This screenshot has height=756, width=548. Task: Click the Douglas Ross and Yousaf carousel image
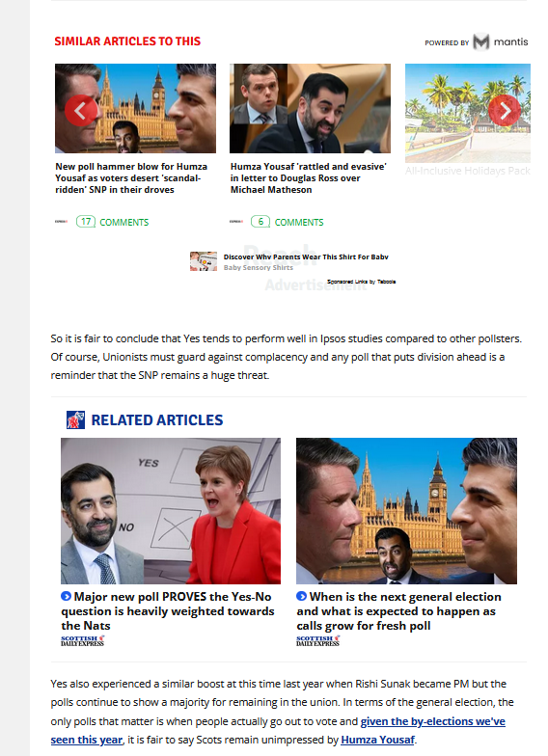311,108
